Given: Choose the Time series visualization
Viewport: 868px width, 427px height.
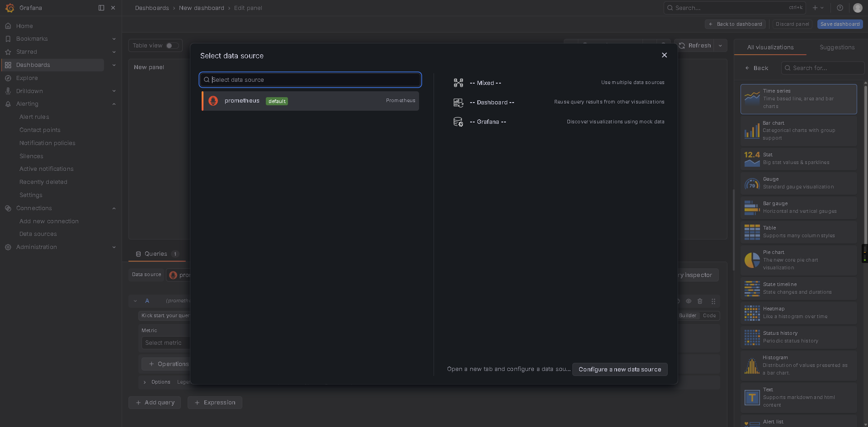Looking at the screenshot, I should click(x=798, y=99).
